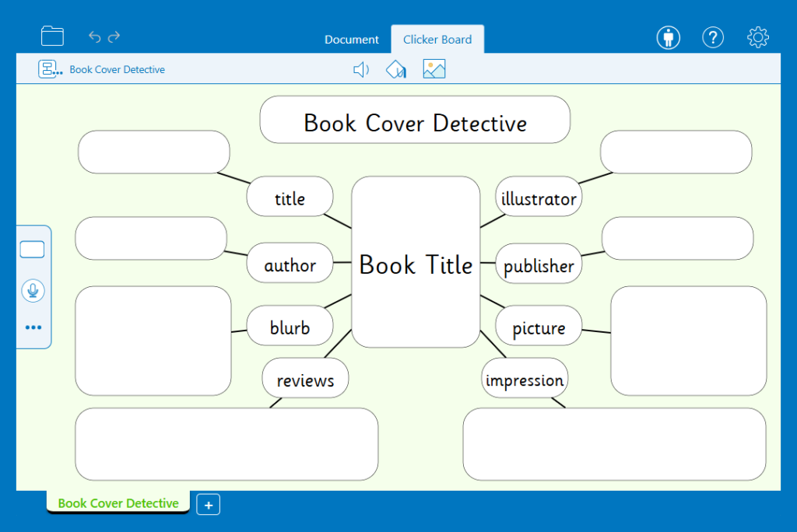Click the empty cell linked to picture
797x532 pixels.
tap(689, 341)
